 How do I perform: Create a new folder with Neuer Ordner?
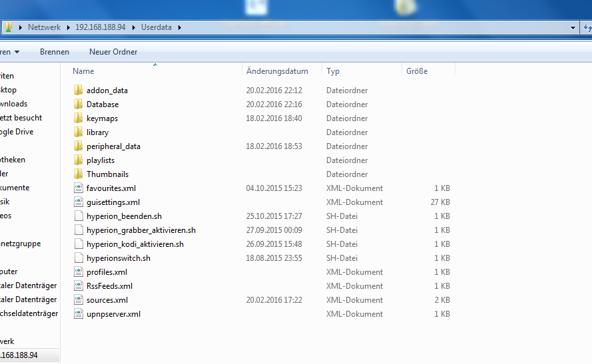pos(113,52)
